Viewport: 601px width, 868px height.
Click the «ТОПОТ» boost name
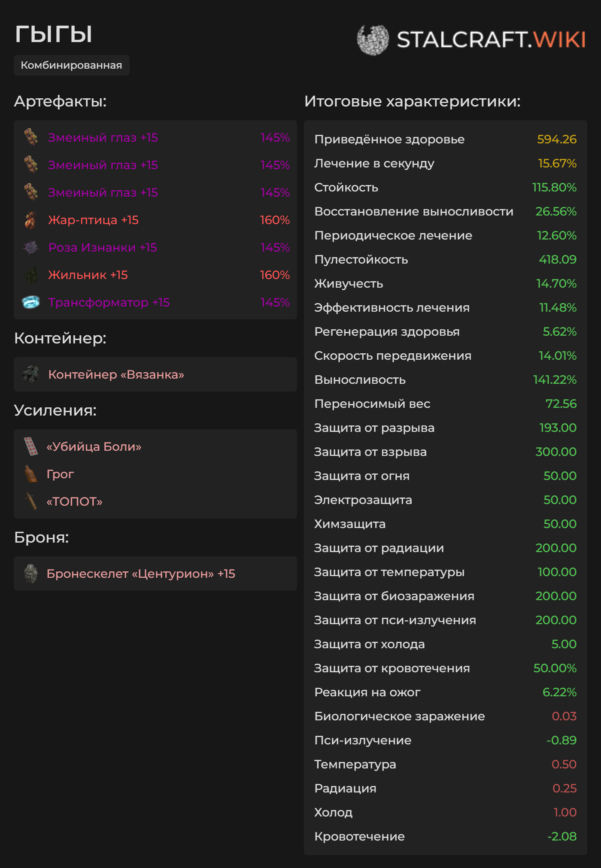(x=74, y=502)
